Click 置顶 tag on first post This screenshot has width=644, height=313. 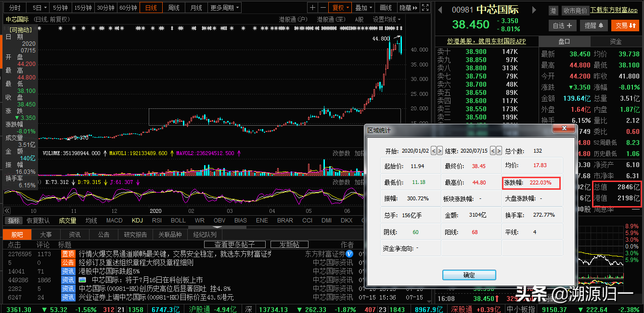click(x=68, y=254)
